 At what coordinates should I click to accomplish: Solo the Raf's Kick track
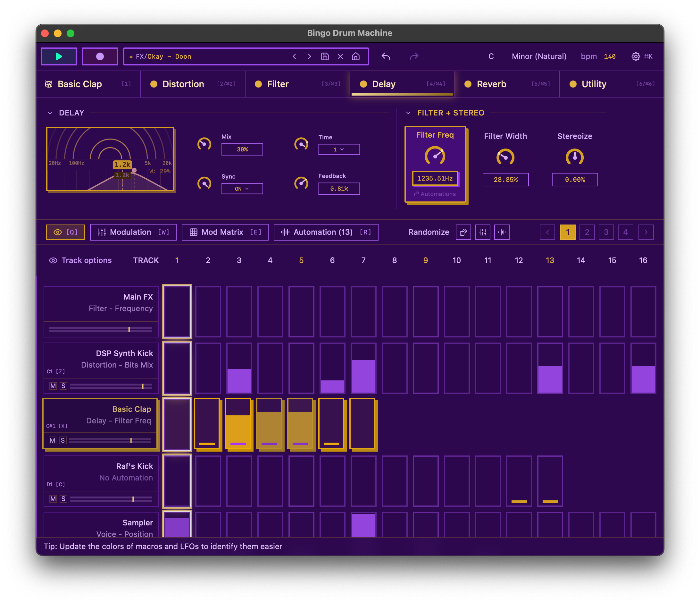pyautogui.click(x=63, y=499)
